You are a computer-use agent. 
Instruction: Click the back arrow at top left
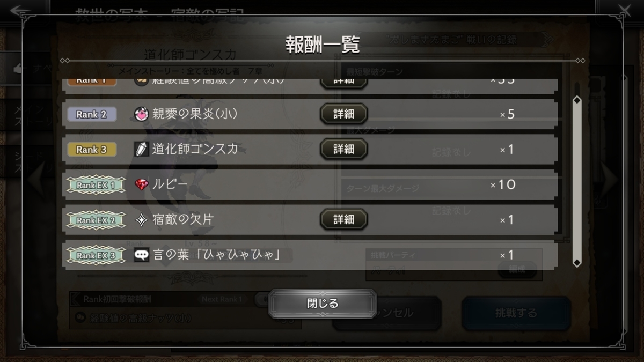click(21, 12)
